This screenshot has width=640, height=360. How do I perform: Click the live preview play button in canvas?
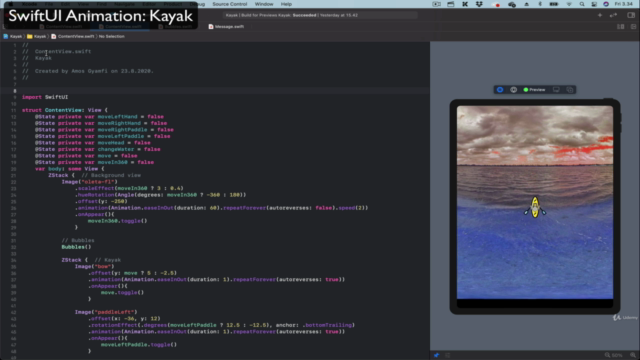[x=500, y=90]
